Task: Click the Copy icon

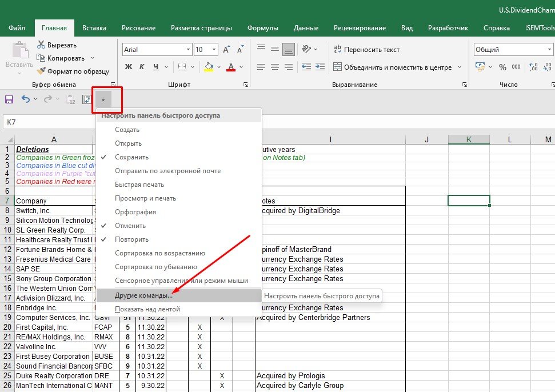Action: (x=41, y=58)
